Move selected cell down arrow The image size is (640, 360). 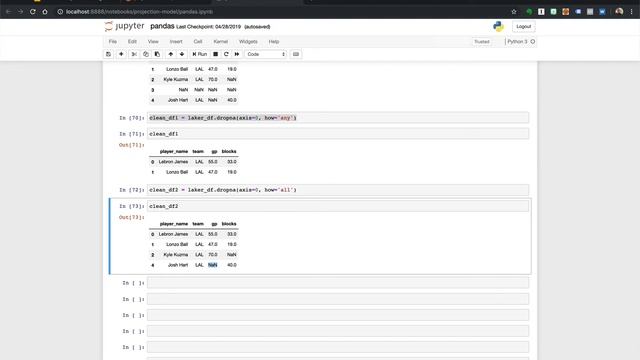coord(182,54)
